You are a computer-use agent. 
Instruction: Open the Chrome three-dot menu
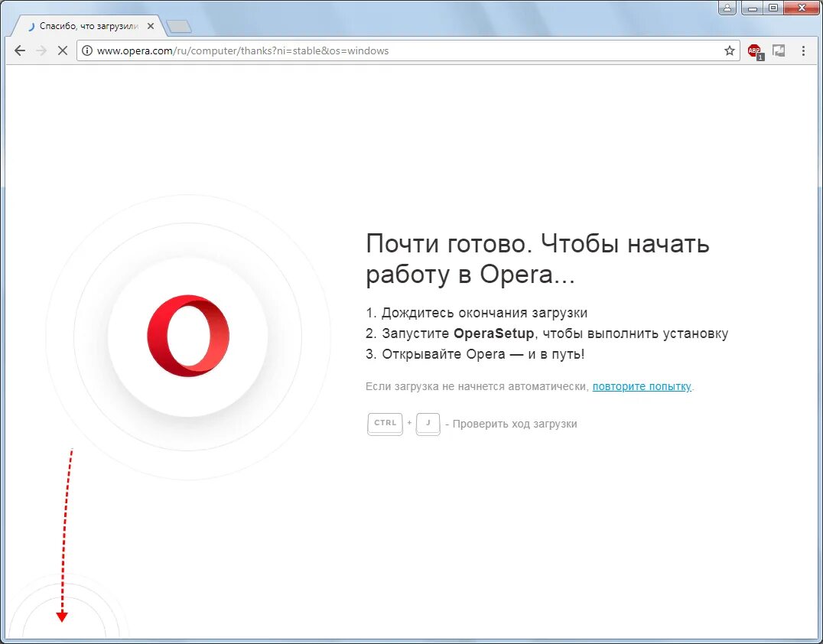click(x=803, y=51)
